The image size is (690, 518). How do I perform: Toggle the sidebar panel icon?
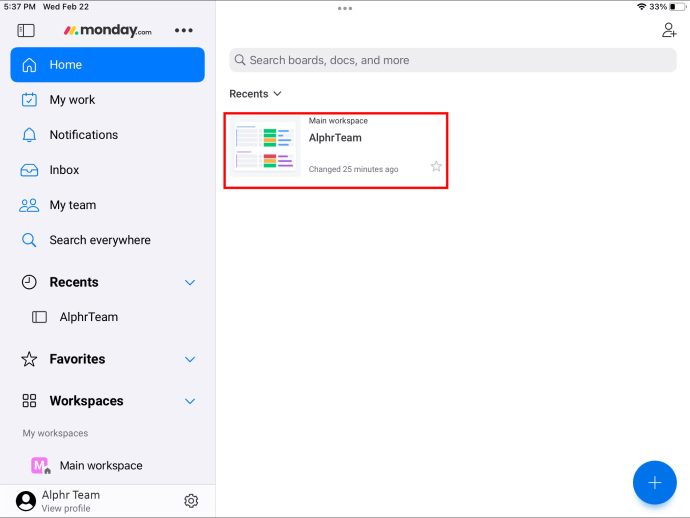26,30
